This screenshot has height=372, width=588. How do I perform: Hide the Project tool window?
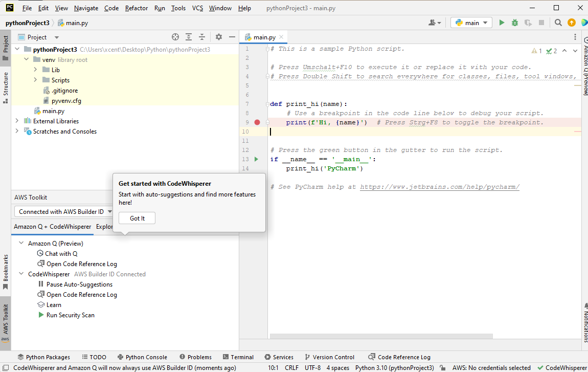[x=233, y=37]
